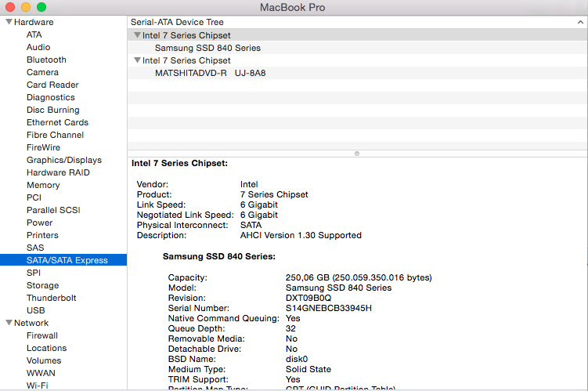Click the BSD Name value disk0

point(297,359)
